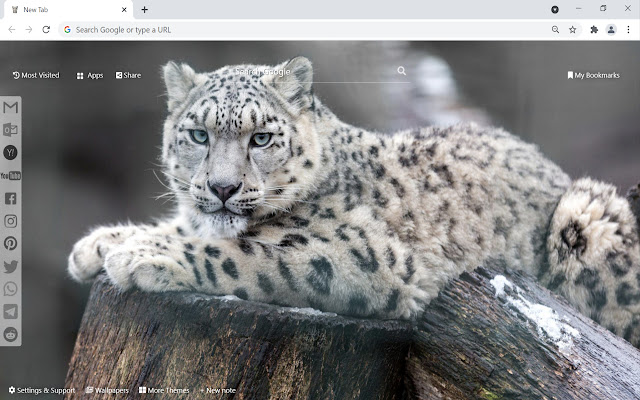Close the New Tab tab

pos(124,9)
